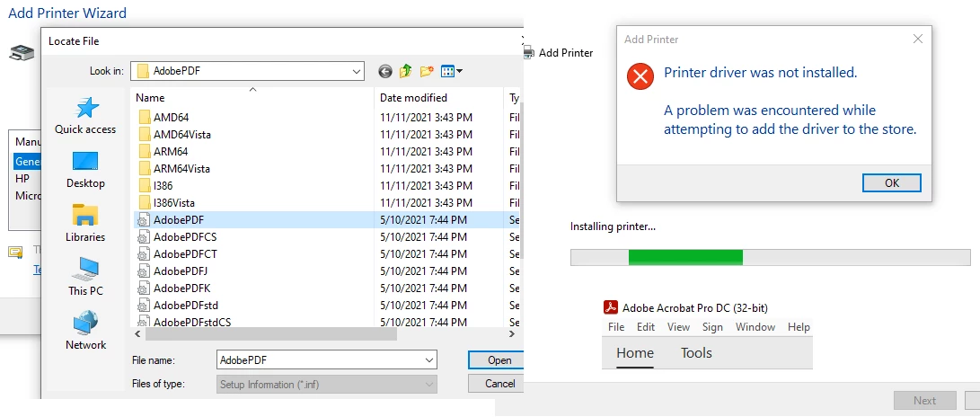
Task: Click into the File name input field
Action: 320,360
